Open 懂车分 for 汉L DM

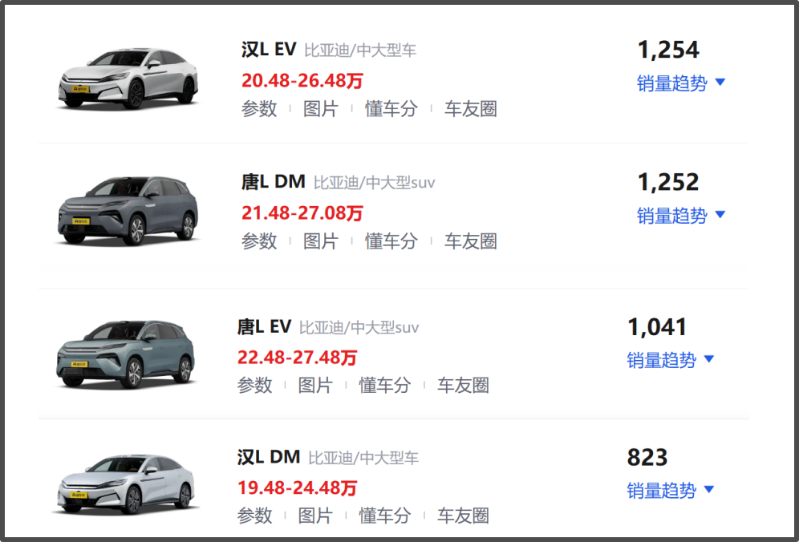384,516
